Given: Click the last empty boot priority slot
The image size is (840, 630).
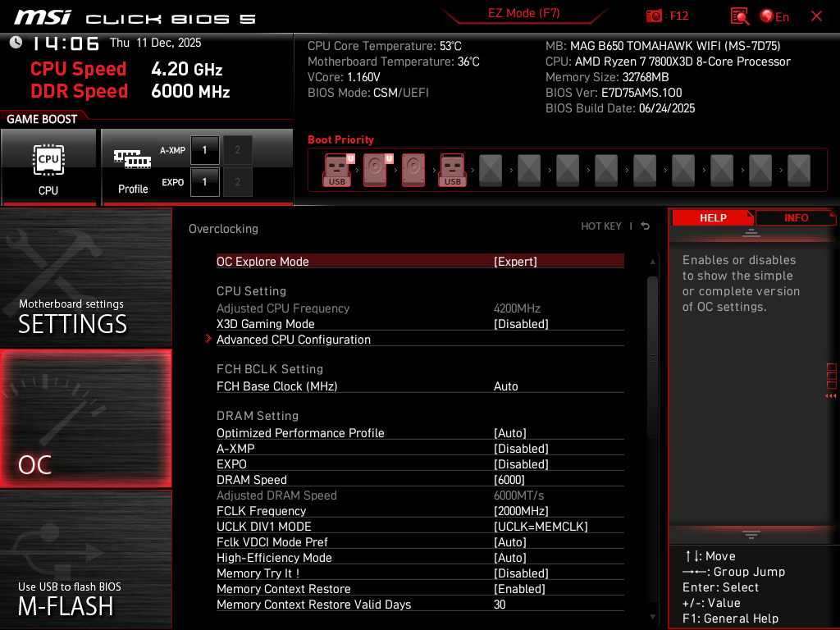Looking at the screenshot, I should click(x=799, y=170).
